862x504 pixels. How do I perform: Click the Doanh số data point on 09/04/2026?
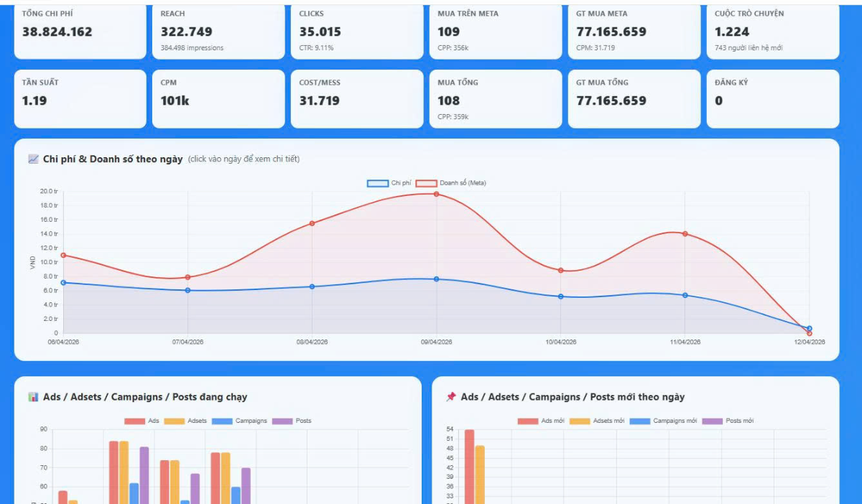click(436, 194)
